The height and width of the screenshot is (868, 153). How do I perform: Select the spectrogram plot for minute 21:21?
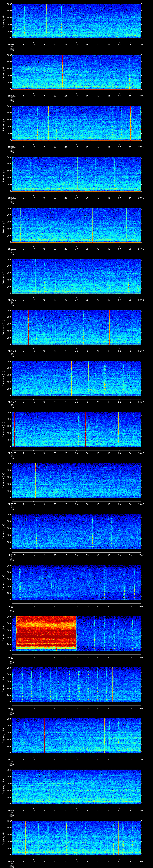click(x=76, y=276)
